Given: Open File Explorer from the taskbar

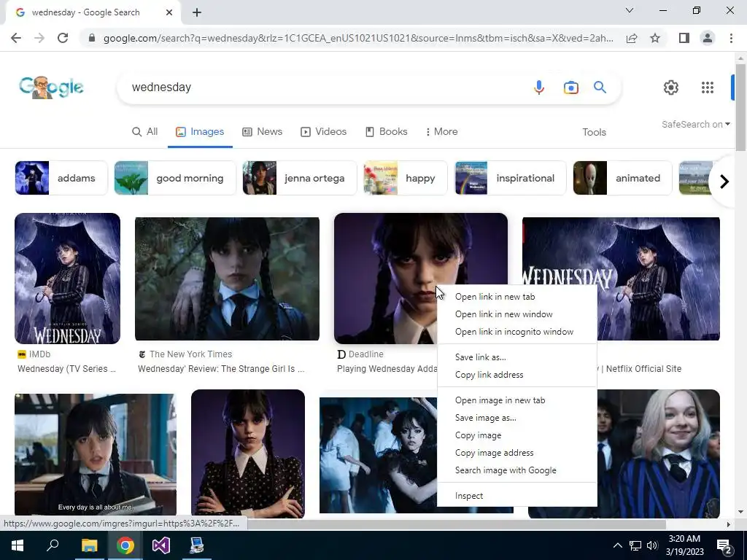Looking at the screenshot, I should click(89, 545).
